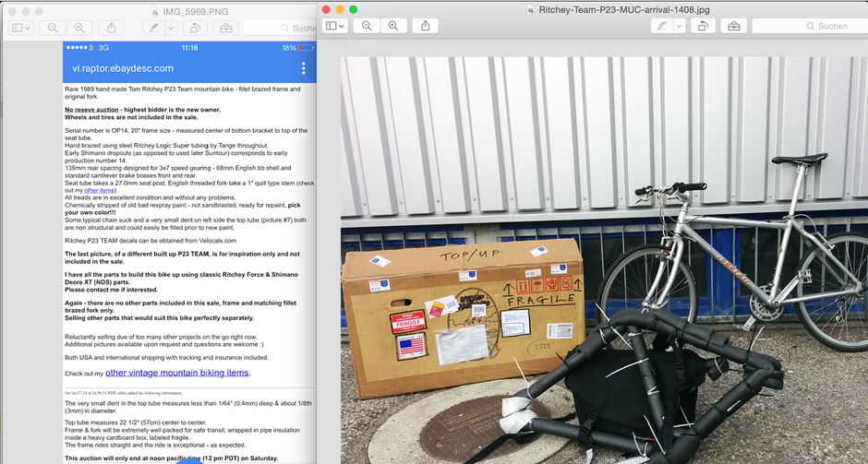
Task: Toggle markup pen in Ritchey-Team window
Action: pos(661,26)
